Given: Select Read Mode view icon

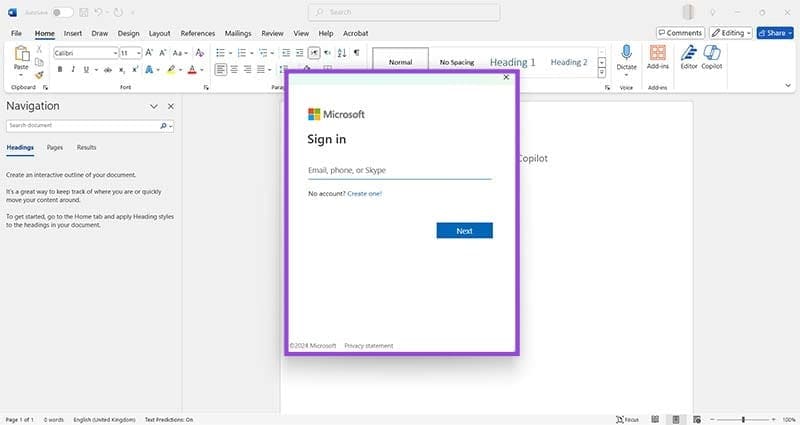Looking at the screenshot, I should (655, 419).
